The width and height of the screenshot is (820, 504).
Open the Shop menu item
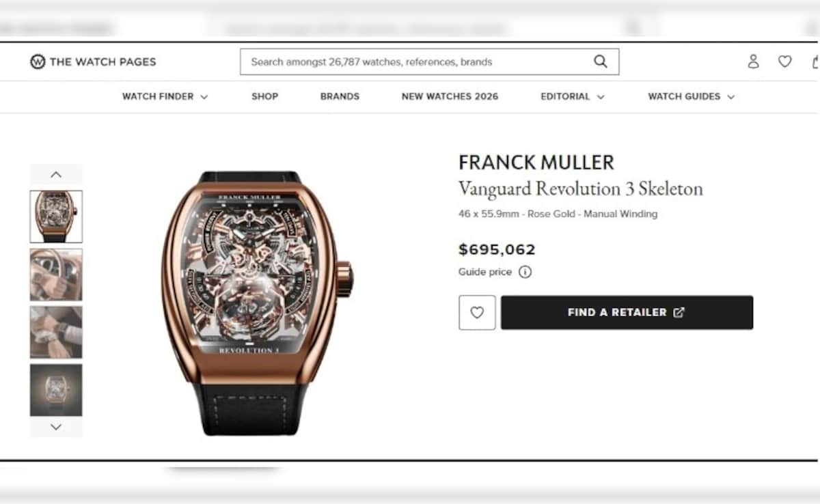click(x=264, y=96)
